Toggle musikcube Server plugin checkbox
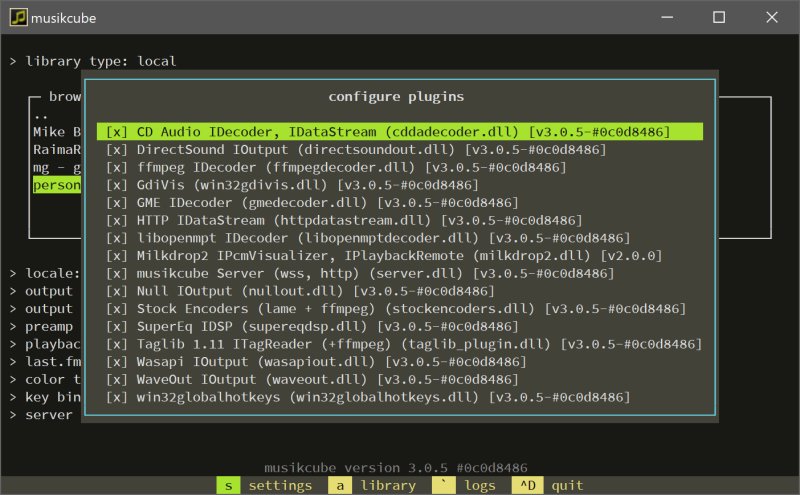 (116, 274)
